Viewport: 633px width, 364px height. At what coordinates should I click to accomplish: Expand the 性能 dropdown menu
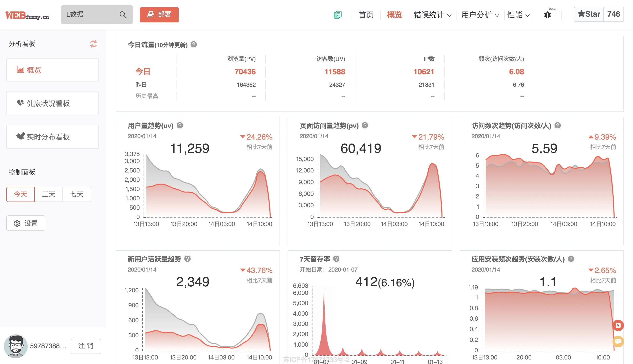point(518,15)
